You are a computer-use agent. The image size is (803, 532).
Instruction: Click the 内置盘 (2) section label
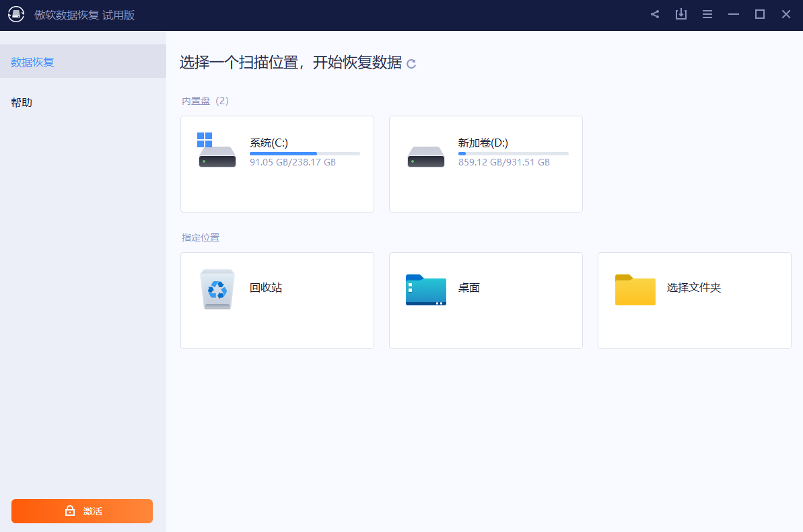pos(205,100)
